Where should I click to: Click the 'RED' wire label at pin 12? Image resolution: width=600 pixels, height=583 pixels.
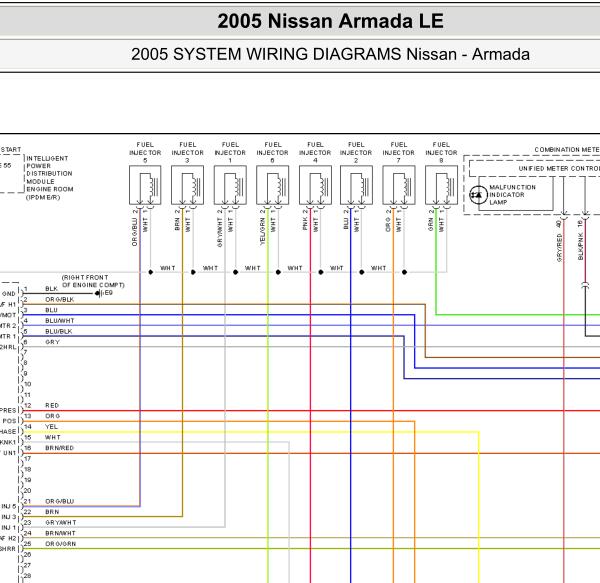click(52, 405)
